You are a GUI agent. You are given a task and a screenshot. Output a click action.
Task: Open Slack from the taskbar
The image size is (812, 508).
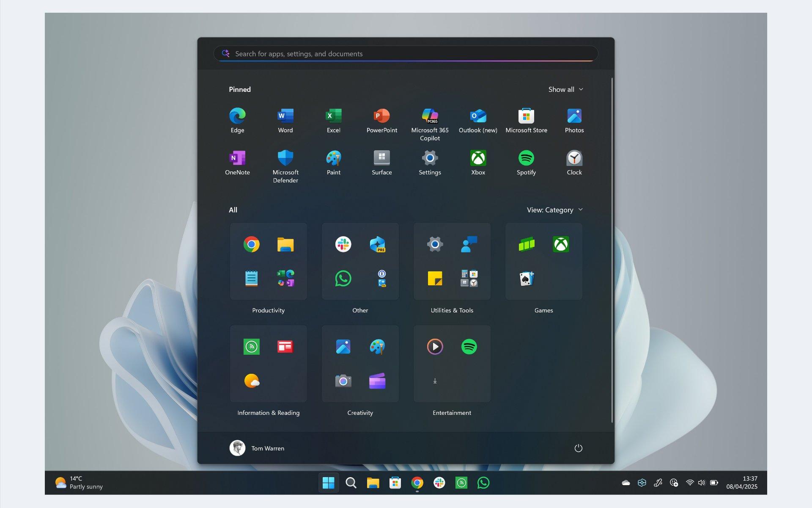(440, 483)
